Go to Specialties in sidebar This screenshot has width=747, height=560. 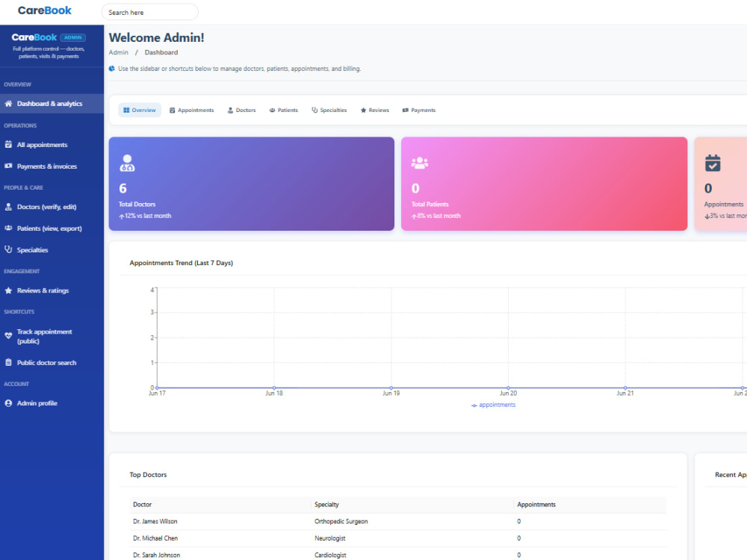52,249
